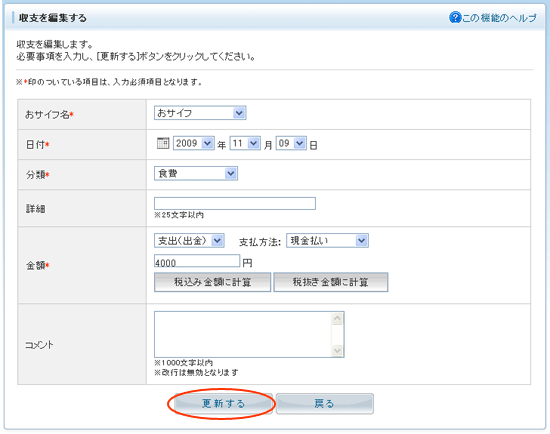The width and height of the screenshot is (550, 434).
Task: Click 税抜き金額に計算 button
Action: (x=331, y=282)
